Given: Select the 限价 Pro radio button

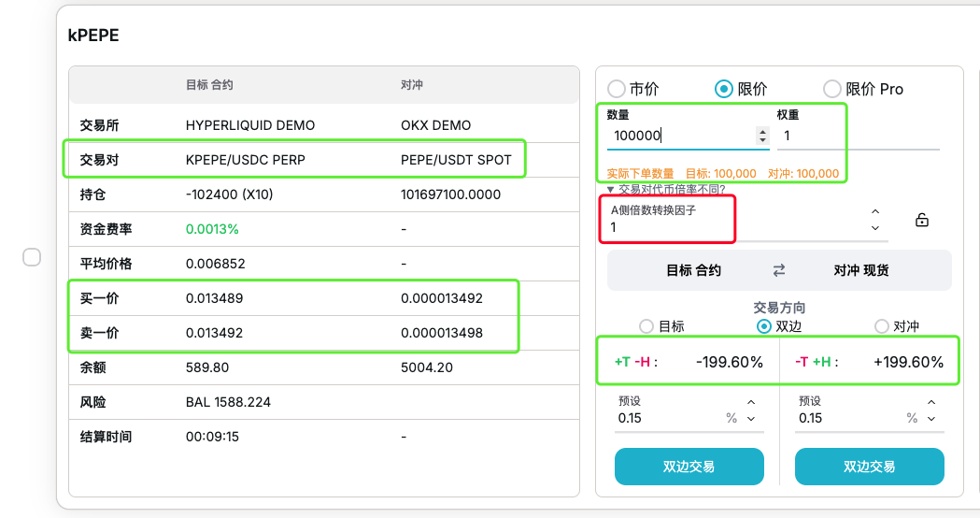Looking at the screenshot, I should (831, 89).
